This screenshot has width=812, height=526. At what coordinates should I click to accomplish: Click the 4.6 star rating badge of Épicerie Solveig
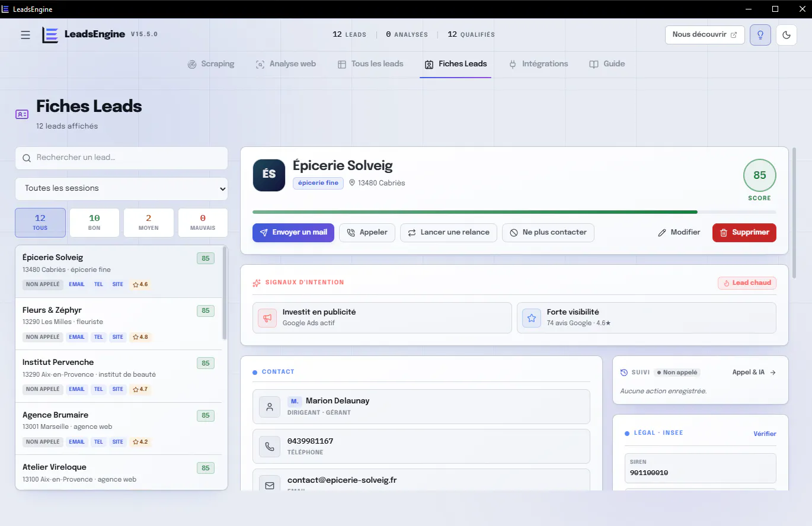pyautogui.click(x=140, y=284)
